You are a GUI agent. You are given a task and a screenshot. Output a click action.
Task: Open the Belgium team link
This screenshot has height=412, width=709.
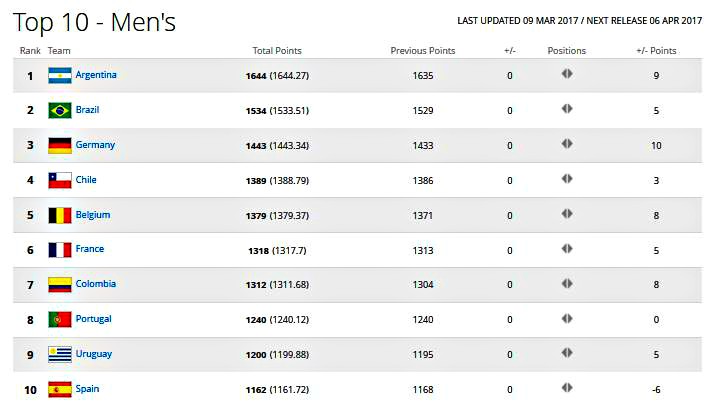point(93,215)
